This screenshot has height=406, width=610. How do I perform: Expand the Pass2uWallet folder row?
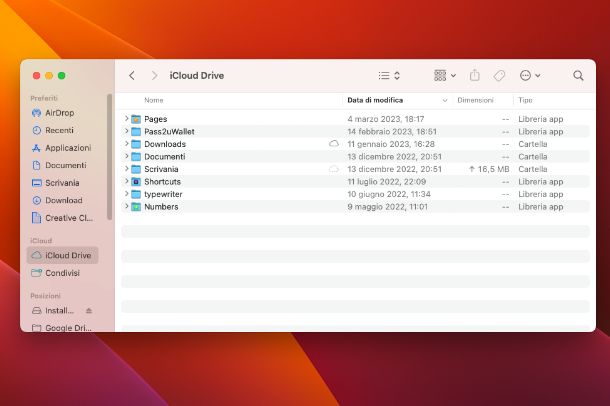point(126,131)
